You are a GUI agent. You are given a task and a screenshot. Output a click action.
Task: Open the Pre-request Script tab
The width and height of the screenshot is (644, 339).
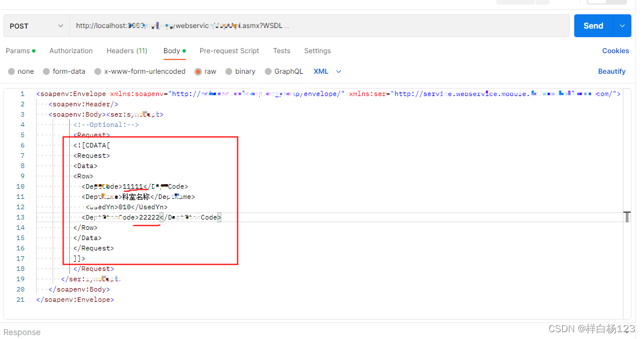(229, 51)
